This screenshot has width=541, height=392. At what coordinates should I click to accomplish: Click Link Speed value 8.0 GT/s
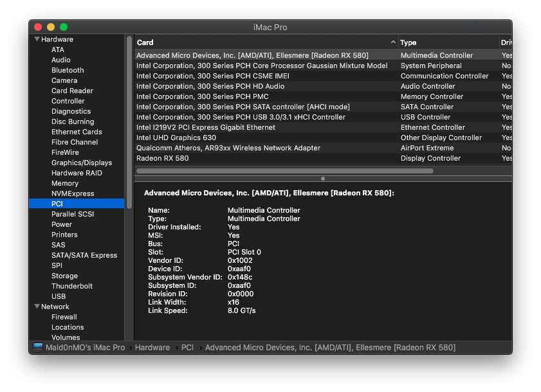[x=241, y=310]
